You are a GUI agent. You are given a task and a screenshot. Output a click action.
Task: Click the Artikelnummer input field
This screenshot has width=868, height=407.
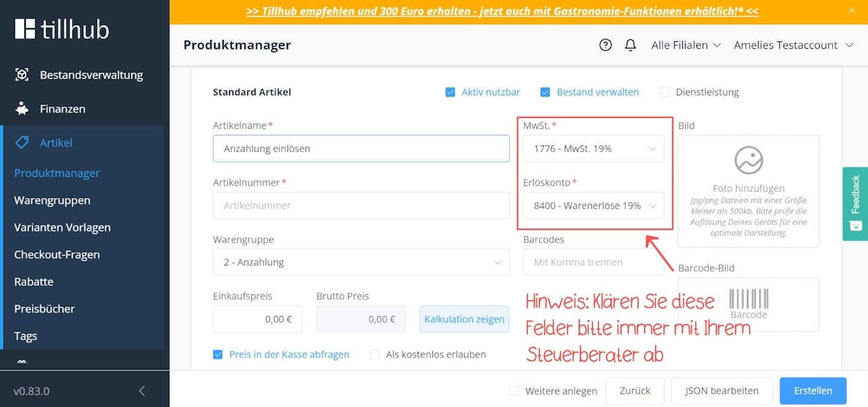pos(361,206)
